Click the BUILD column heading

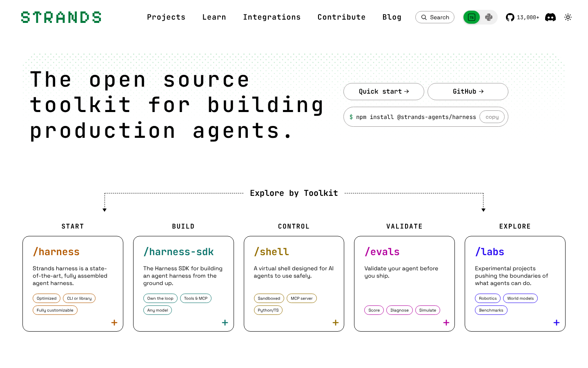[183, 227]
